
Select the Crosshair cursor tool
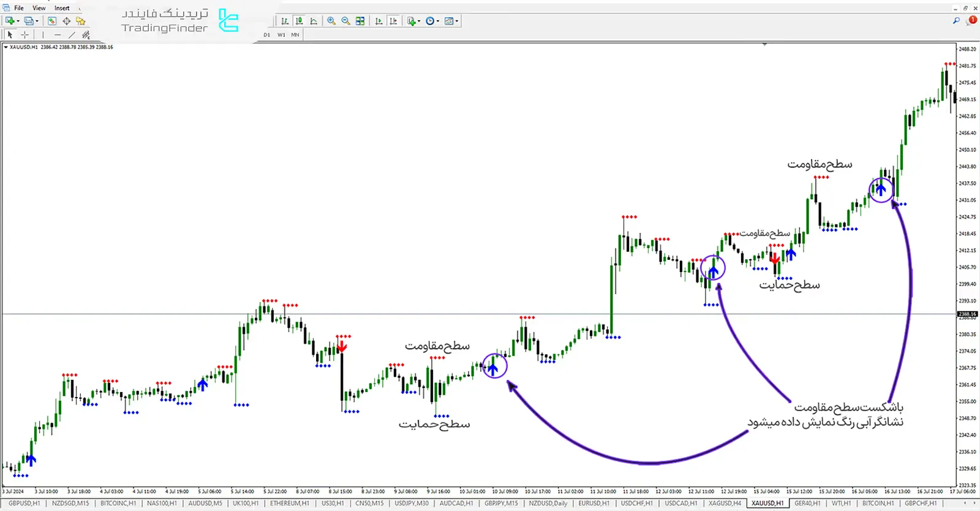[24, 35]
